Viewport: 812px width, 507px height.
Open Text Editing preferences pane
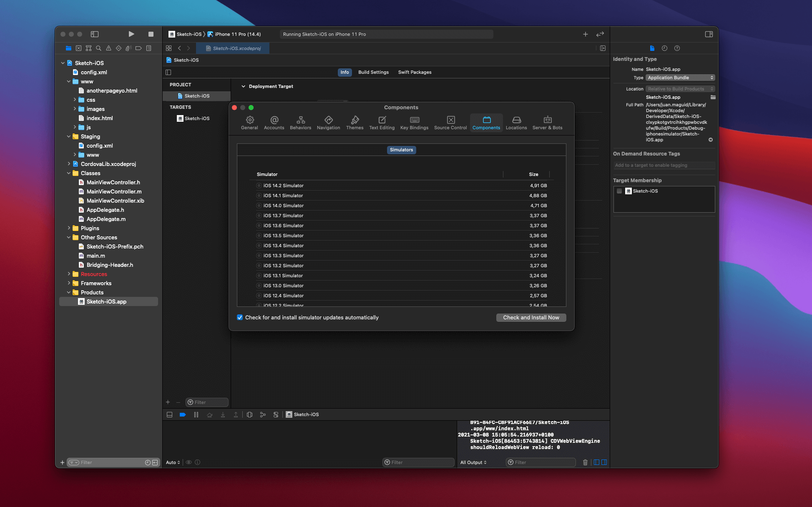[382, 123]
